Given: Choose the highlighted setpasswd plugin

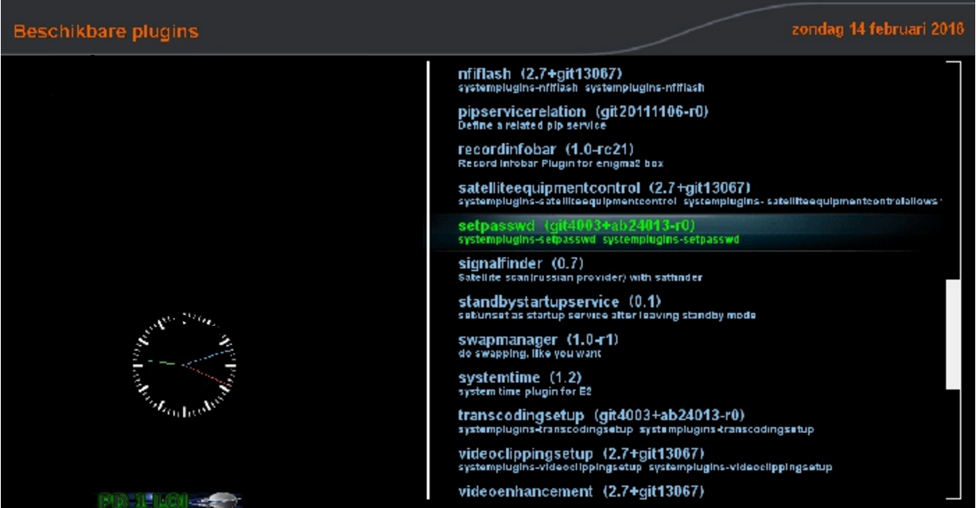Looking at the screenshot, I should pos(688,231).
